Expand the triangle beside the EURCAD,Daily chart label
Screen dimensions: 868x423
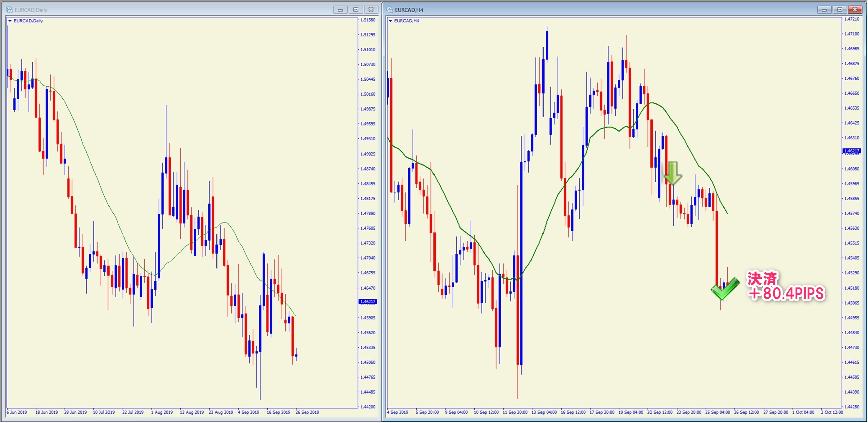point(10,21)
